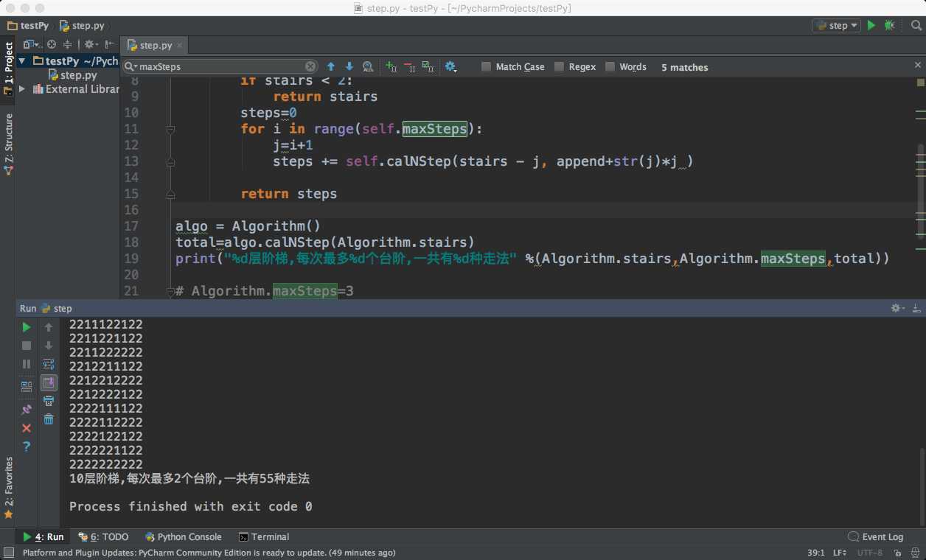Collapse all icon in Project panel
Viewport: 926px width, 560px height.
click(67, 44)
